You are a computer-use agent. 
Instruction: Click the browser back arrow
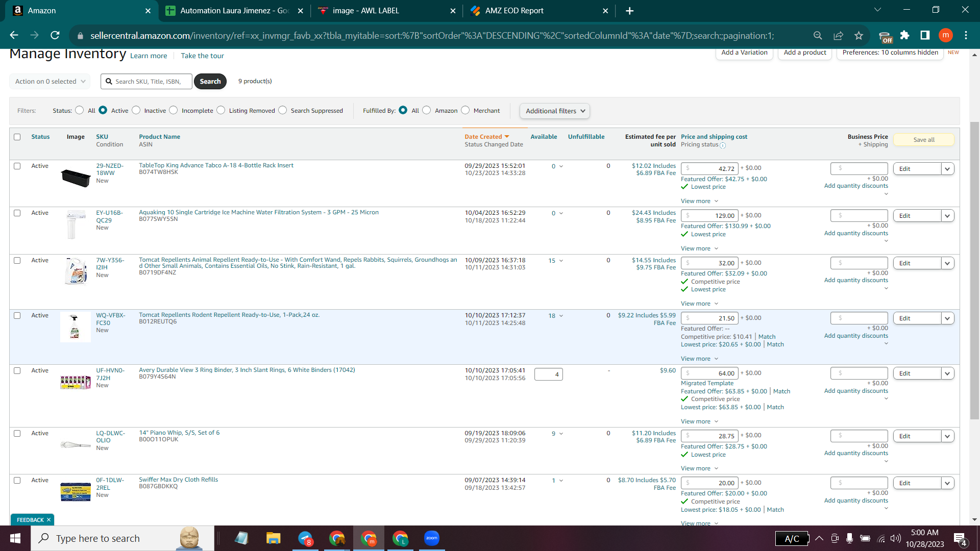click(14, 35)
